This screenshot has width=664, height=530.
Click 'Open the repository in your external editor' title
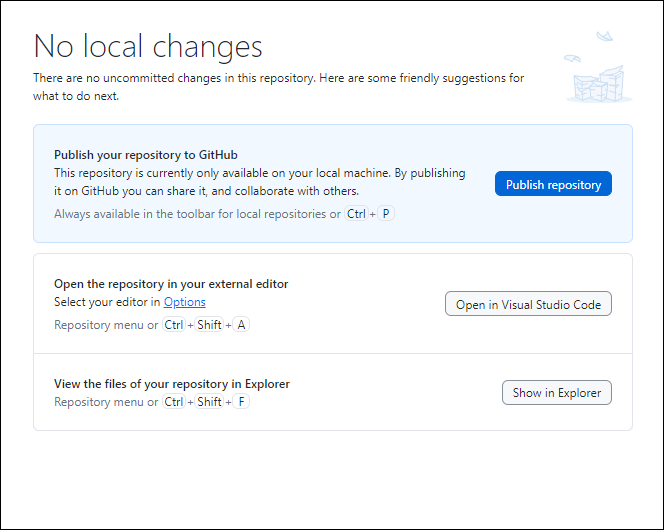[171, 284]
